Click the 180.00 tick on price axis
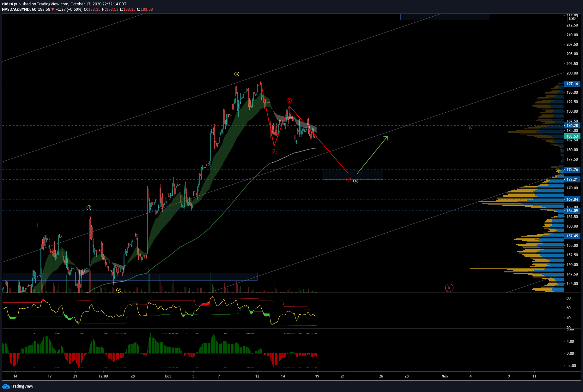This screenshot has height=392, width=583. (572, 150)
